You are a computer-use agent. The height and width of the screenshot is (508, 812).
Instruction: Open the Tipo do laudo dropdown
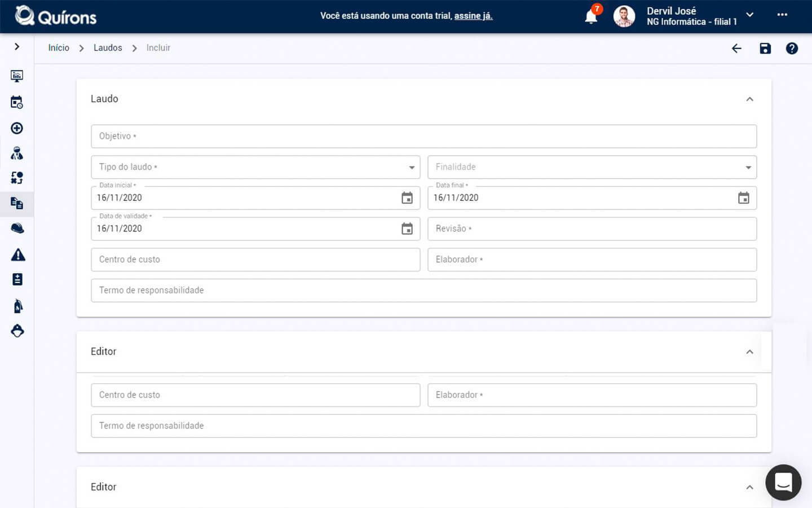point(255,167)
